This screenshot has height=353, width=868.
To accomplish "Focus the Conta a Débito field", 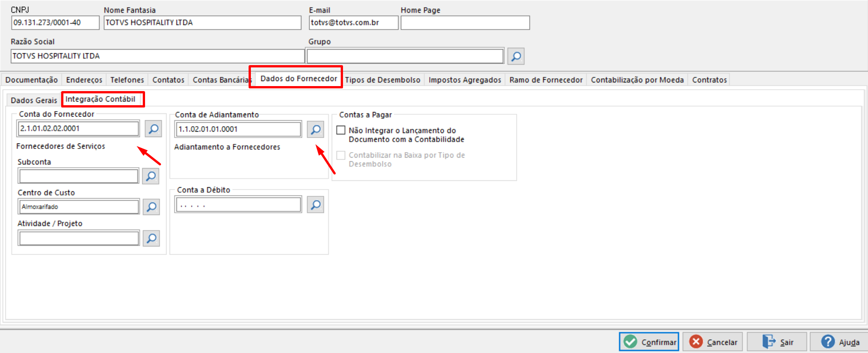I will [238, 205].
